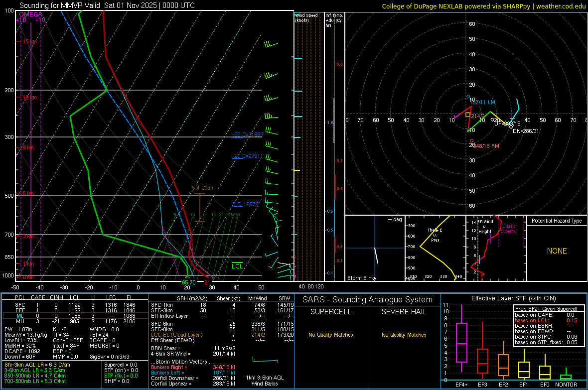Click the 'UP=283/18' Corfidi vector label
Viewport: 588px width, 390px height.
(x=507, y=124)
